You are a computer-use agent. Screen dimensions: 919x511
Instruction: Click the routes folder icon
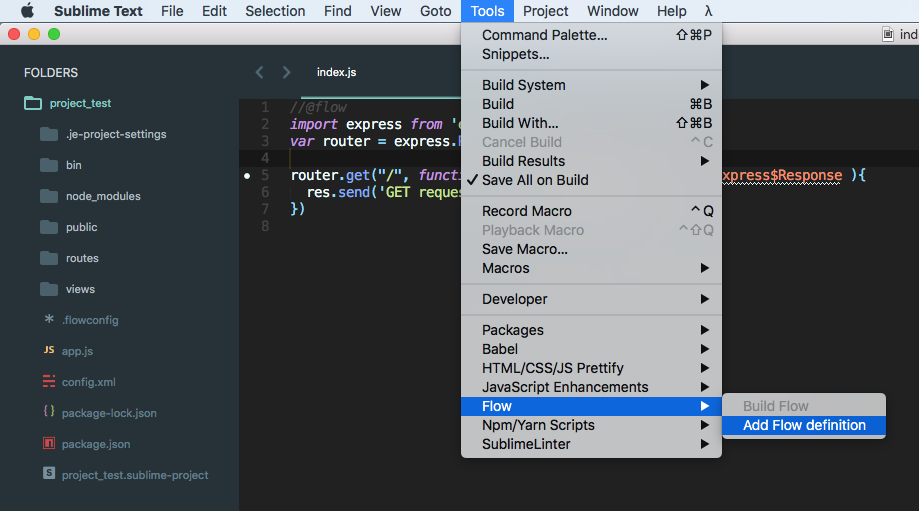pyautogui.click(x=49, y=258)
